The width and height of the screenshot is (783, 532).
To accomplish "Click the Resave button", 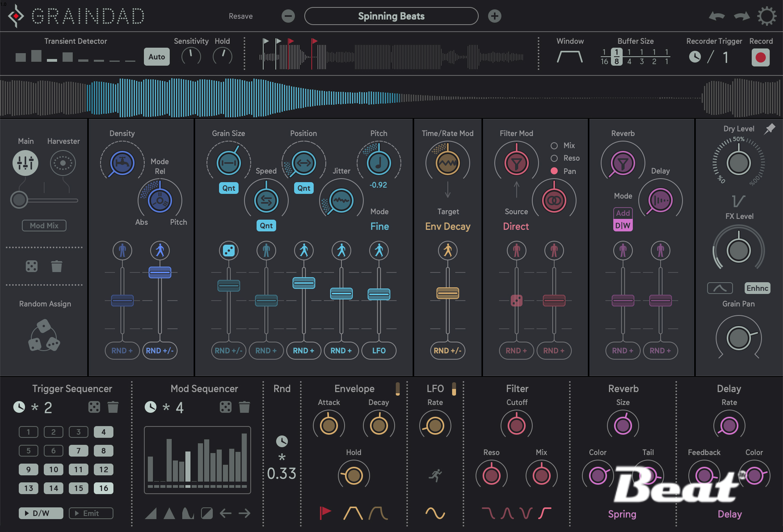I will pyautogui.click(x=240, y=16).
